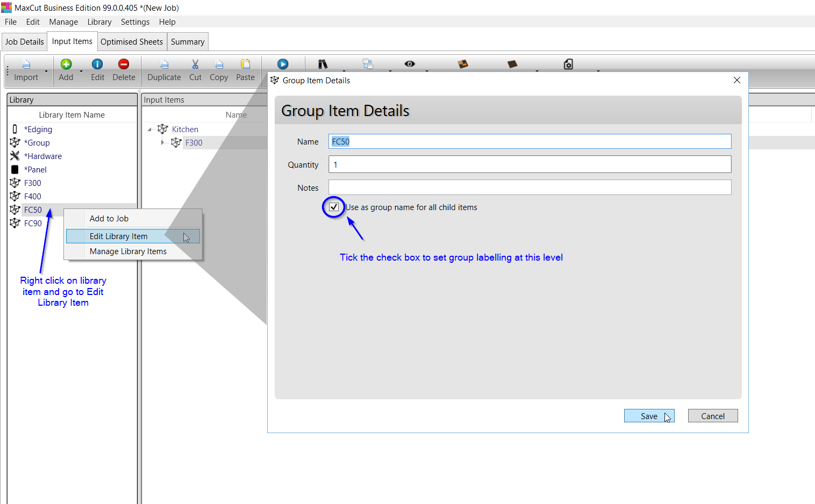Viewport: 815px width, 504px height.
Task: Select F300 in the Library list
Action: 33,183
